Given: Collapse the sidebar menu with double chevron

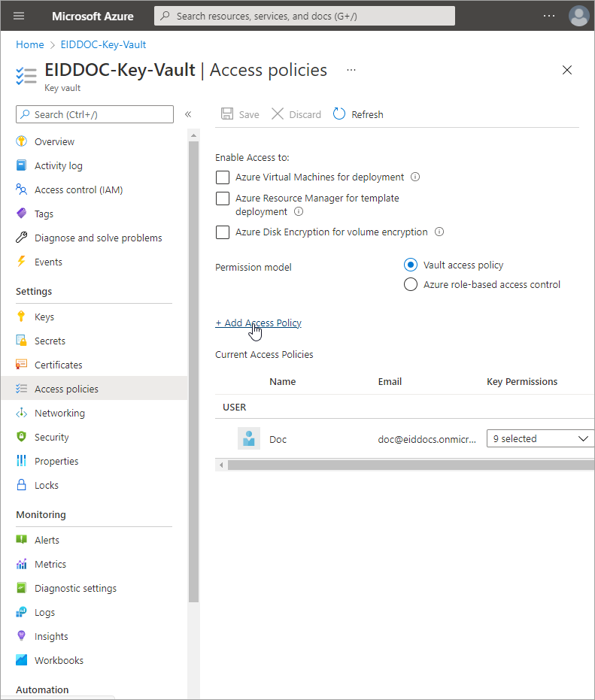Looking at the screenshot, I should click(188, 114).
